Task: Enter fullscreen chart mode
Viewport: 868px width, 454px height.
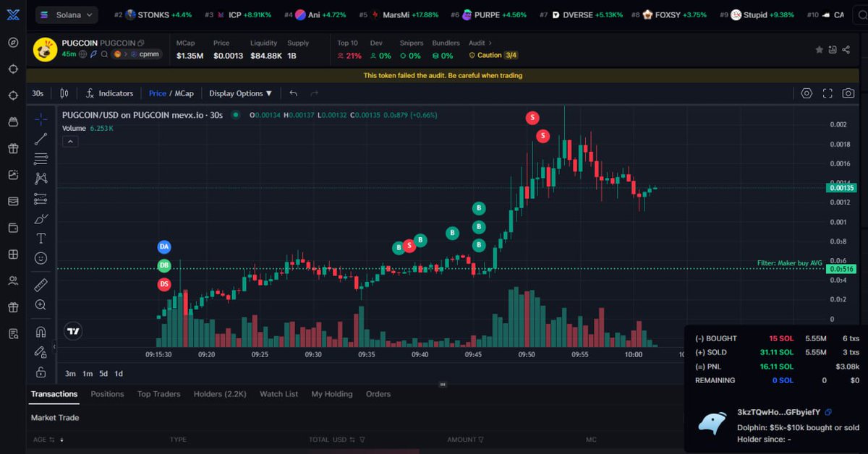Action: pos(828,93)
